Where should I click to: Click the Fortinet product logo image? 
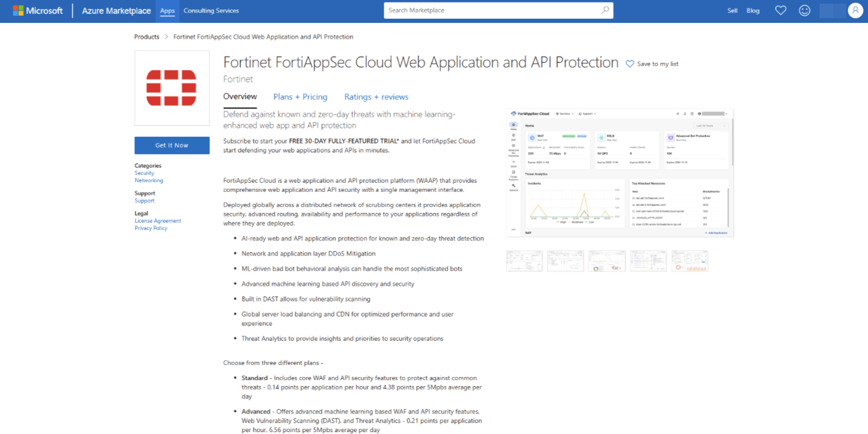pyautogui.click(x=172, y=87)
